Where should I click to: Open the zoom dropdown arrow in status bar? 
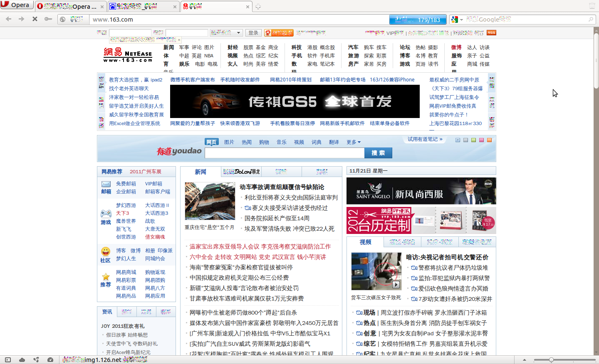tap(524, 360)
